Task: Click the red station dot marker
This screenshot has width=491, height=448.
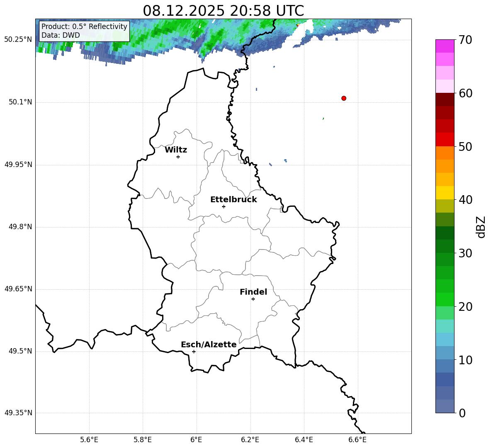Action: (344, 98)
